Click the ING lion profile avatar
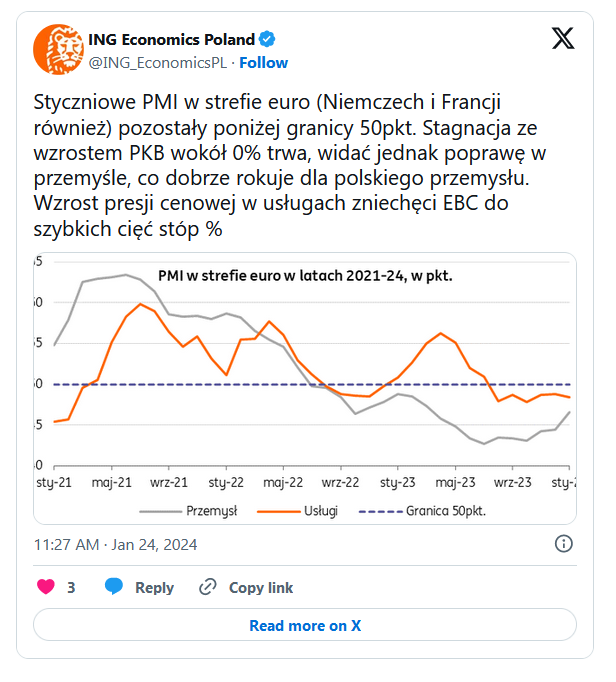 point(58,48)
